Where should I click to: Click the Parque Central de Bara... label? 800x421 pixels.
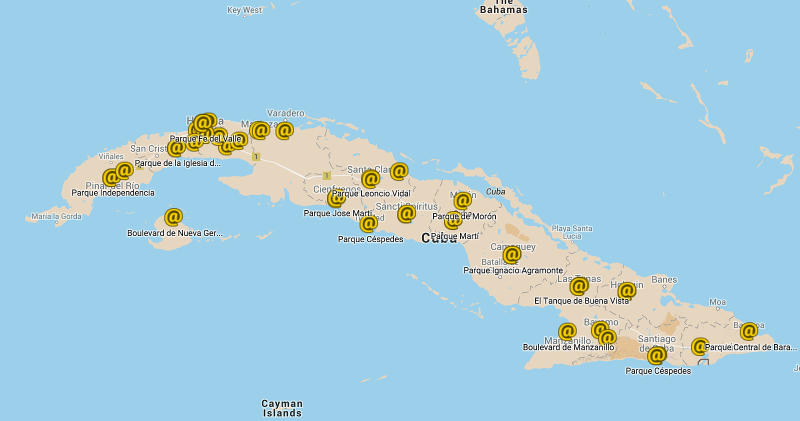click(751, 348)
